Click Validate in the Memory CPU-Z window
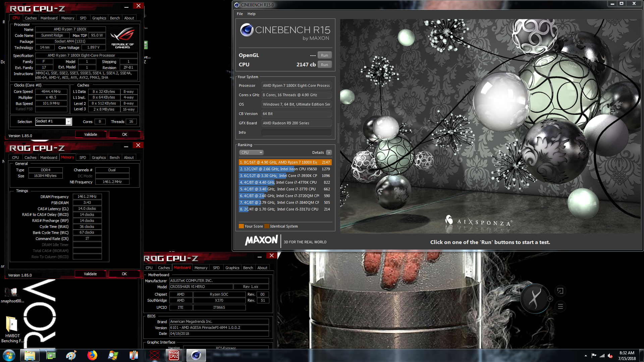The image size is (644, 362). tap(90, 274)
